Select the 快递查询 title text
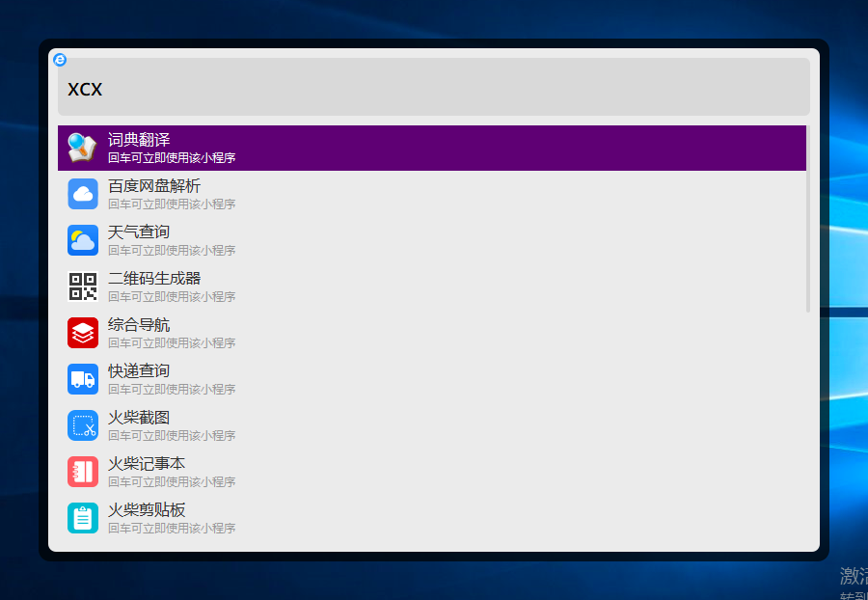This screenshot has height=600, width=868. 139,370
